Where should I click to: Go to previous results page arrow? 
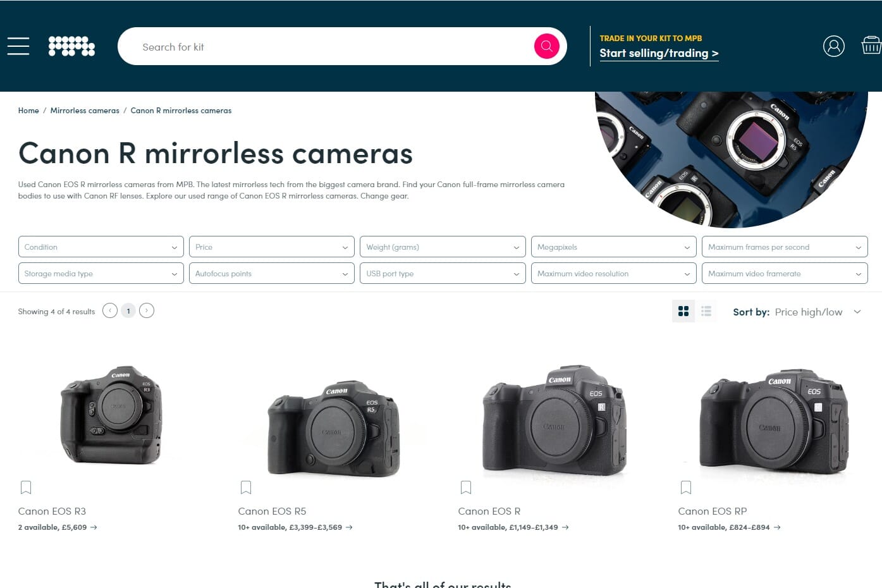click(110, 310)
